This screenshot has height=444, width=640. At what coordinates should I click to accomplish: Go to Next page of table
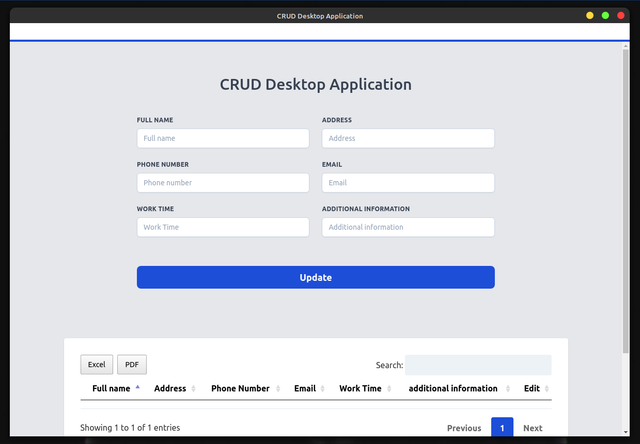(x=533, y=428)
